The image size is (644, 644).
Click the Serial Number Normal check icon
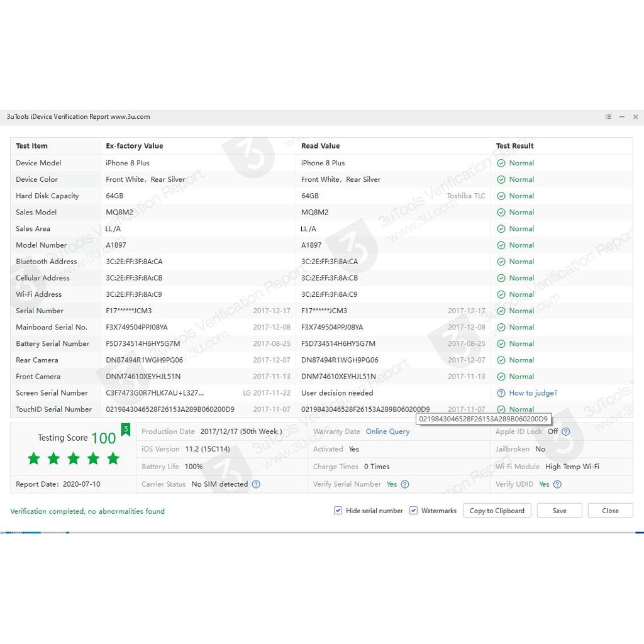coord(501,311)
